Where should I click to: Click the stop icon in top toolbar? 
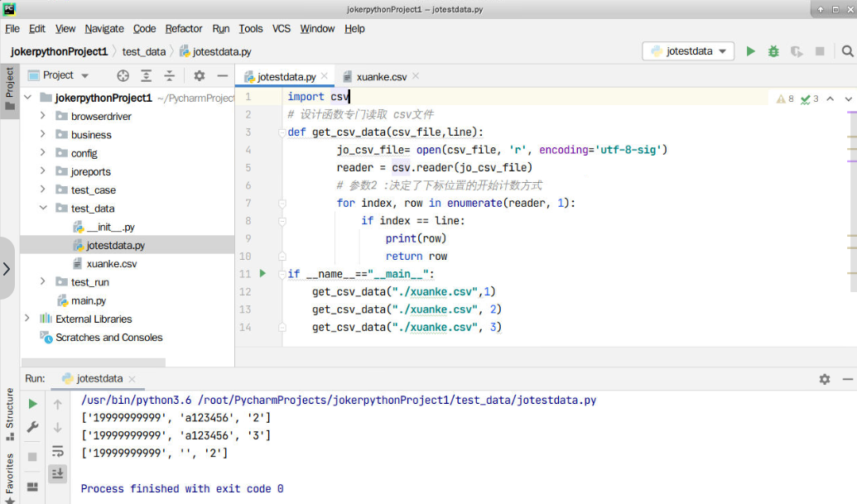pyautogui.click(x=820, y=51)
